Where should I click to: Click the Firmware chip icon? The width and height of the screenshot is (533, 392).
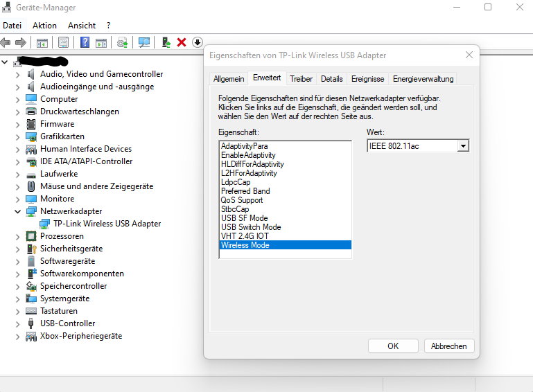pyautogui.click(x=31, y=124)
